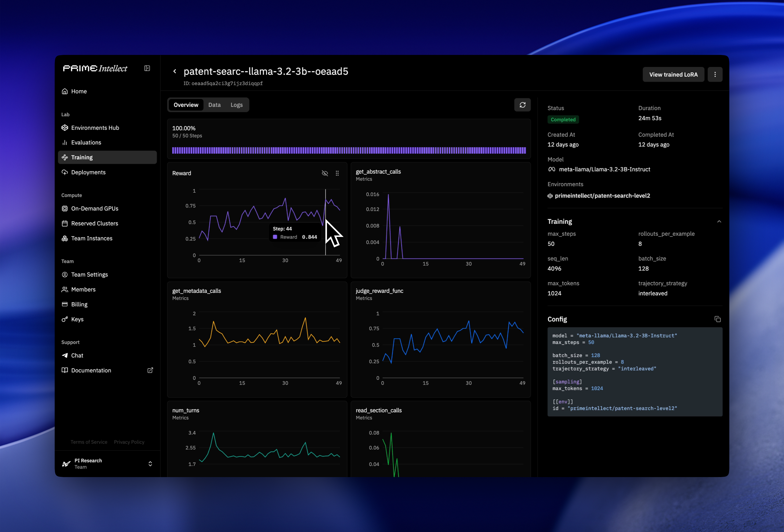This screenshot has width=784, height=532.
Task: Click the View trained LoRA button
Action: point(673,75)
